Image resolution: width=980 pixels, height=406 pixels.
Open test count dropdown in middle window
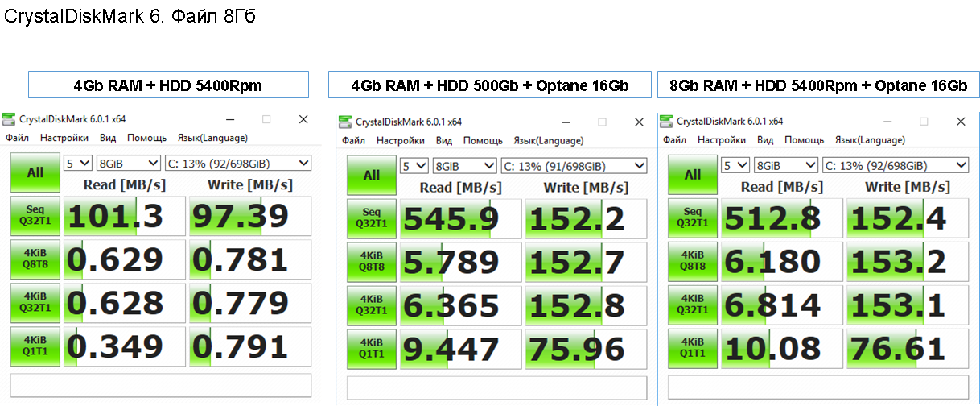click(415, 165)
